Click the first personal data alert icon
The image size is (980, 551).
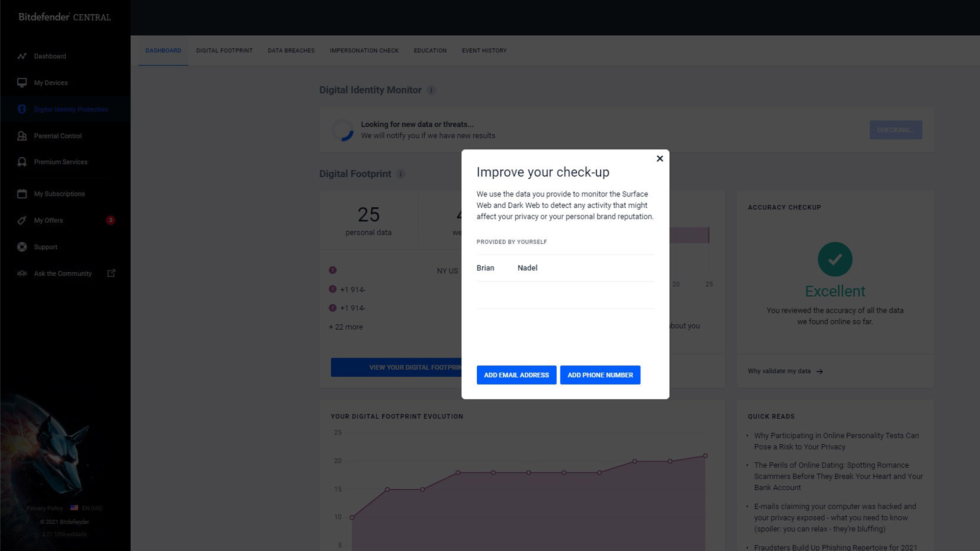[333, 270]
